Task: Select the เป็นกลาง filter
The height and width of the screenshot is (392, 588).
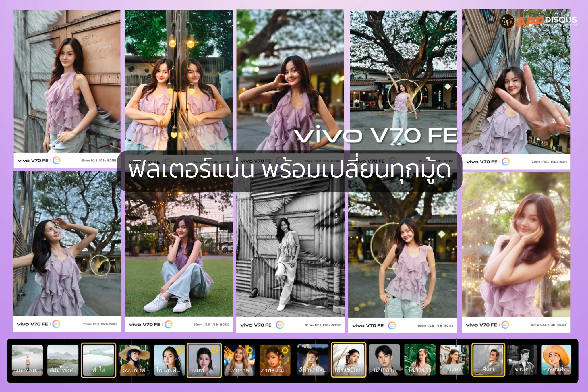Action: [384, 360]
